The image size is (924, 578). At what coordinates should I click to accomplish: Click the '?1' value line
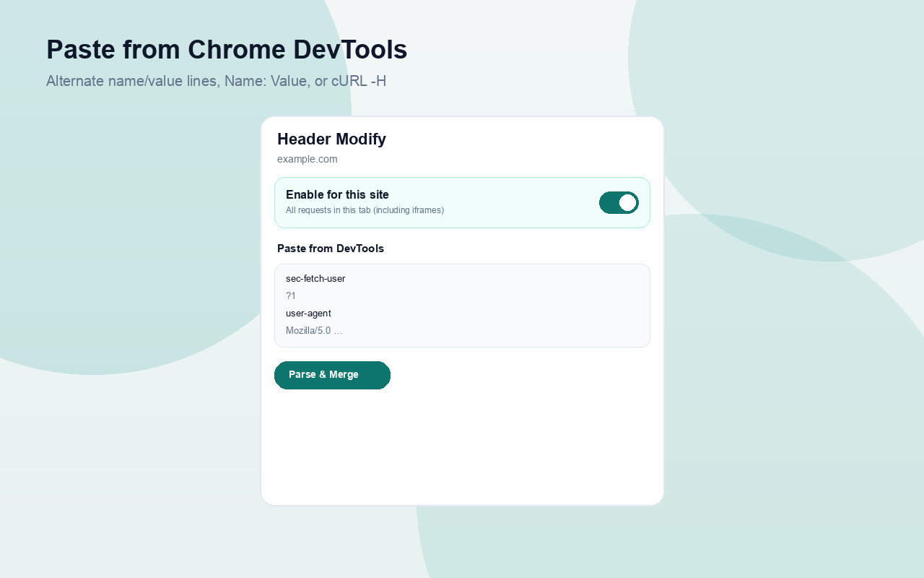tap(291, 296)
